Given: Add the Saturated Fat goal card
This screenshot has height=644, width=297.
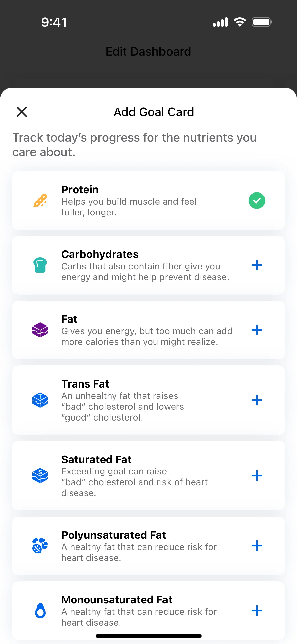Looking at the screenshot, I should pos(257,476).
